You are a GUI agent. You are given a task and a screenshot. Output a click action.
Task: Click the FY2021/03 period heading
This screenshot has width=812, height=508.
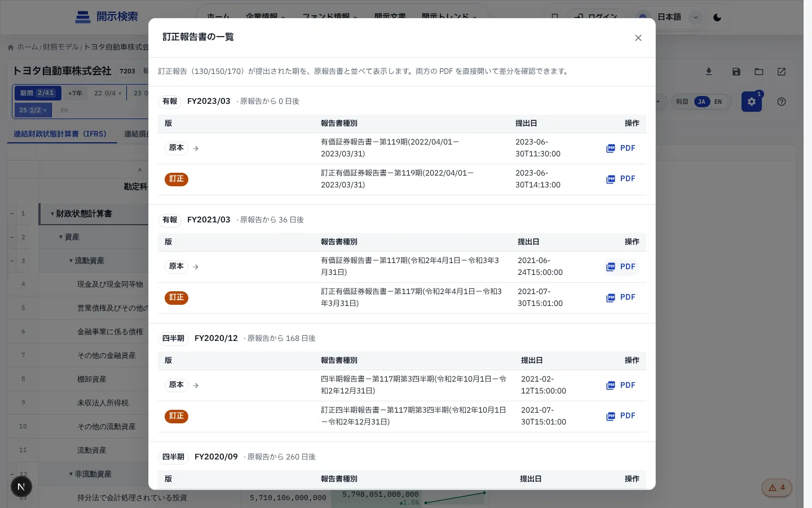pos(209,220)
